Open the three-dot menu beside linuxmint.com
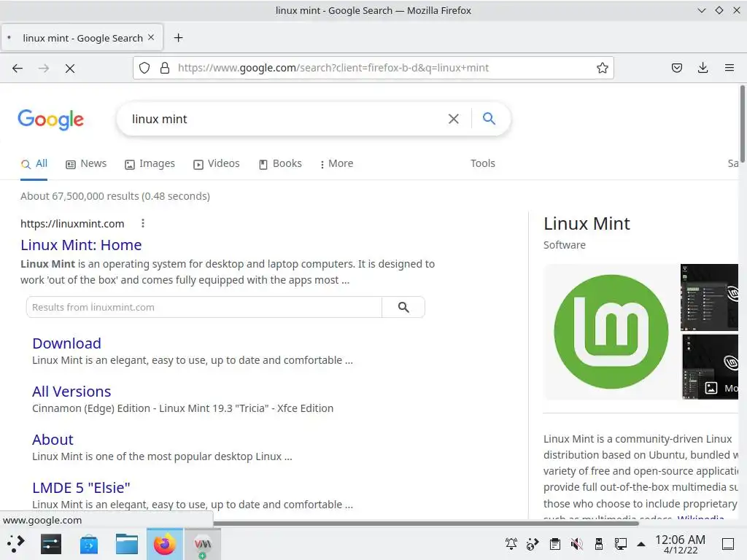This screenshot has width=747, height=560. [x=143, y=223]
